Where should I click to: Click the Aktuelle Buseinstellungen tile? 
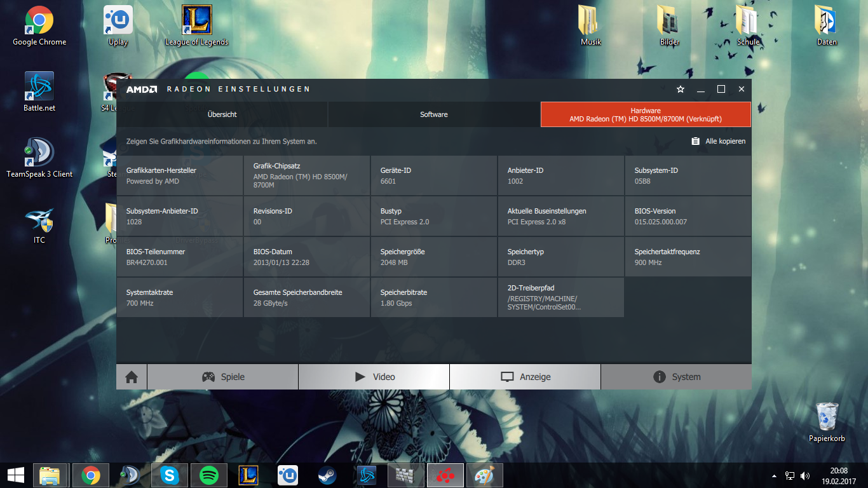[561, 216]
